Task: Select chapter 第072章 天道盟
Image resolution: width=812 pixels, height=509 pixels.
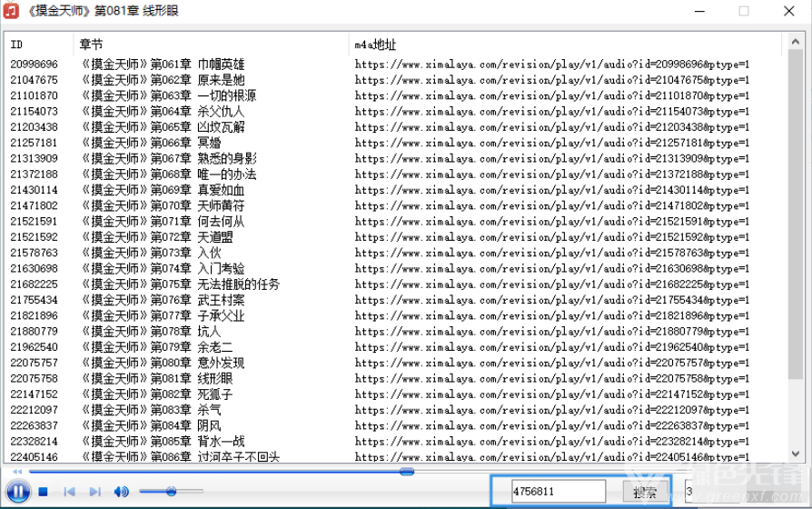Action: click(x=157, y=237)
